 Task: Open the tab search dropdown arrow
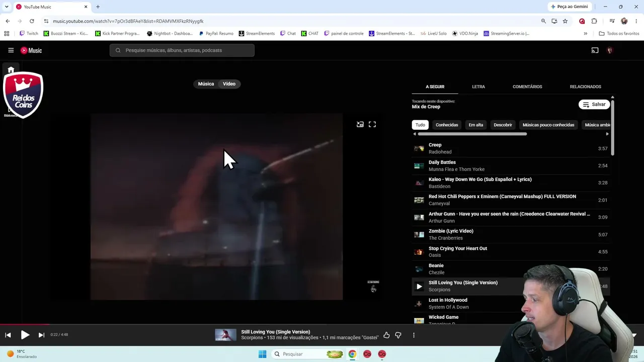pyautogui.click(x=7, y=7)
